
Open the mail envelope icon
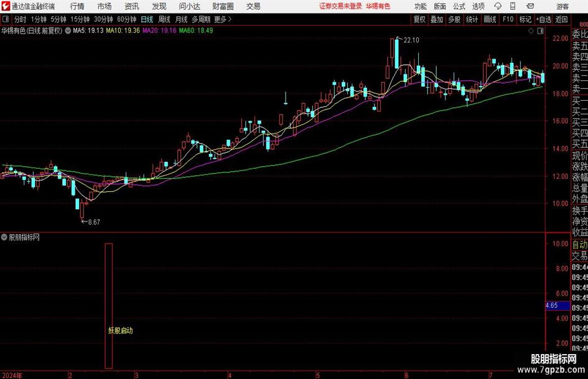(x=530, y=6)
